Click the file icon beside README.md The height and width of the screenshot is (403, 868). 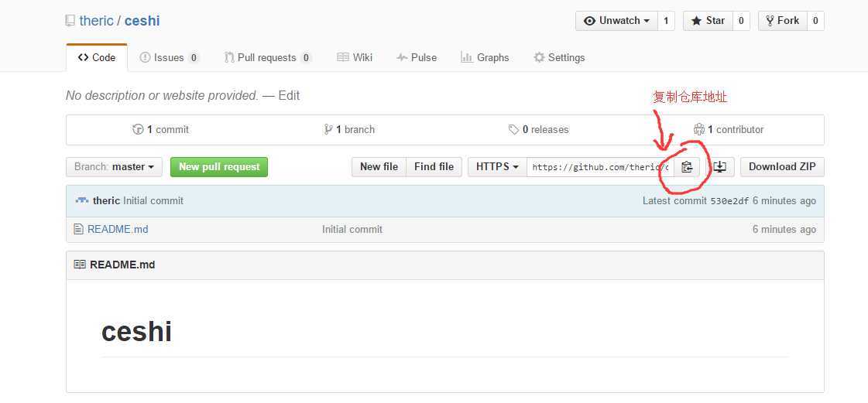pos(79,229)
